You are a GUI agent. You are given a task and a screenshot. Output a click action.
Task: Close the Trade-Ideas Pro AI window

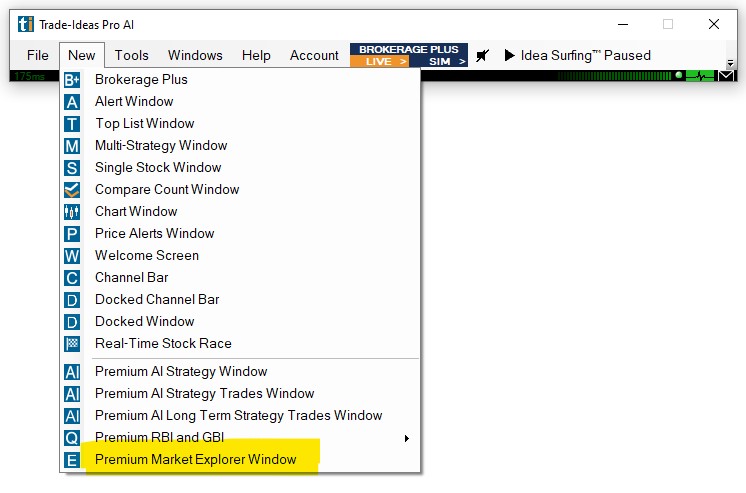[714, 24]
